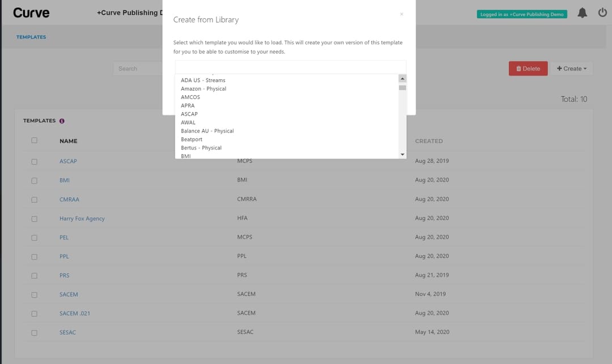Click the trash icon inside the Delete button
Image resolution: width=612 pixels, height=364 pixels.
[518, 68]
